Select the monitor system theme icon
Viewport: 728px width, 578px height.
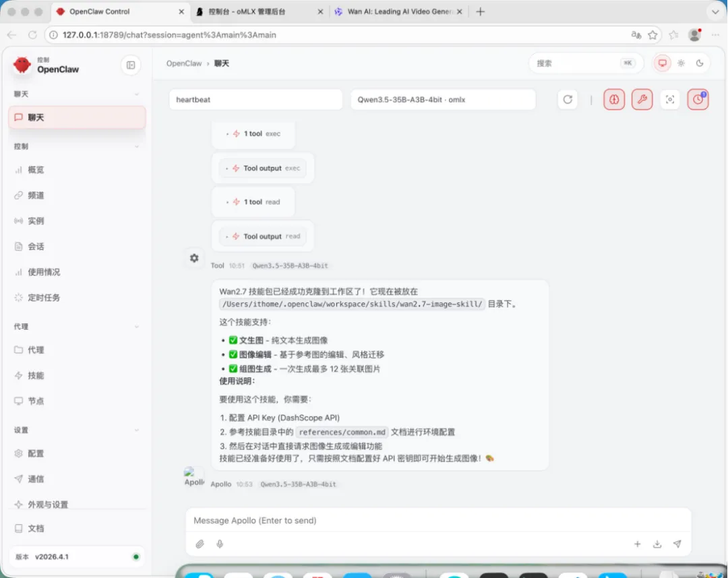[662, 63]
